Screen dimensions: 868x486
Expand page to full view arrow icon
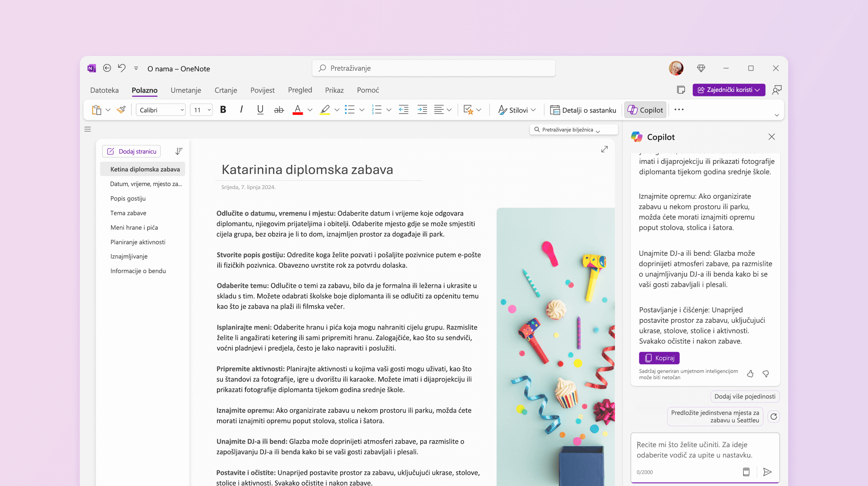pyautogui.click(x=604, y=149)
